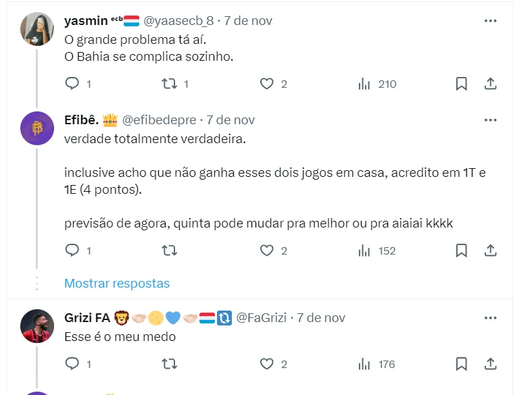Like yasmin's tweet
This screenshot has height=395, width=532.
pos(267,84)
